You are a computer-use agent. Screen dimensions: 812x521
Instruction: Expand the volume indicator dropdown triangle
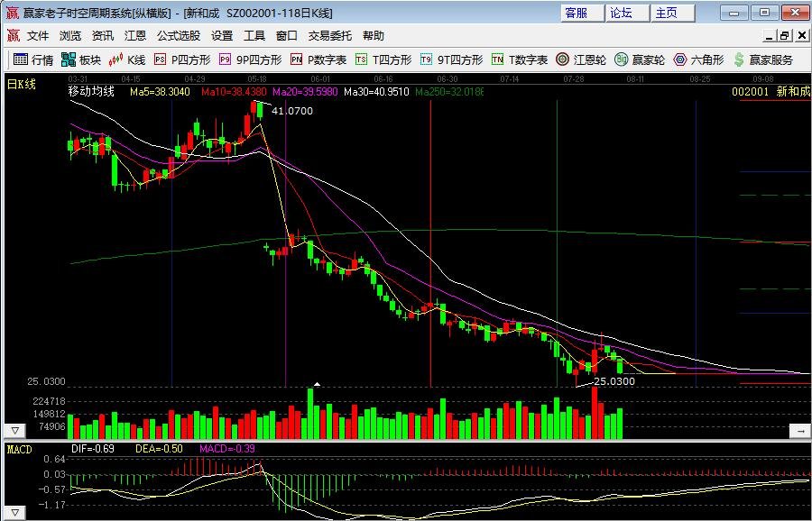pos(15,431)
